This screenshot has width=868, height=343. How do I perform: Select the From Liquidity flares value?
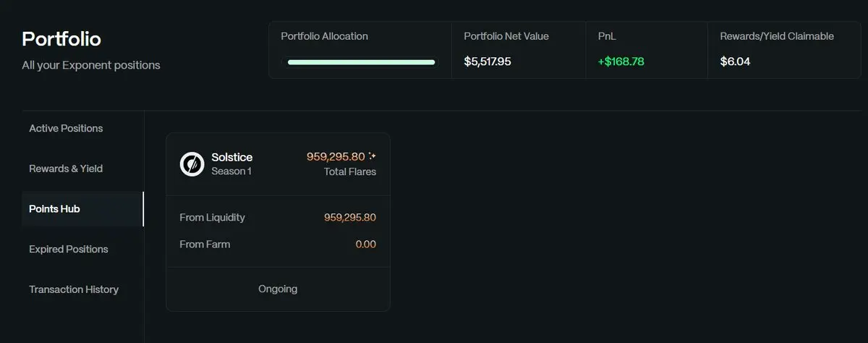pyautogui.click(x=350, y=217)
